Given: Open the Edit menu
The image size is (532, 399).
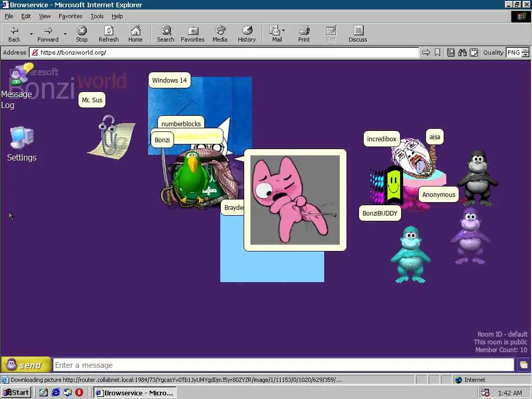Looking at the screenshot, I should [26, 16].
